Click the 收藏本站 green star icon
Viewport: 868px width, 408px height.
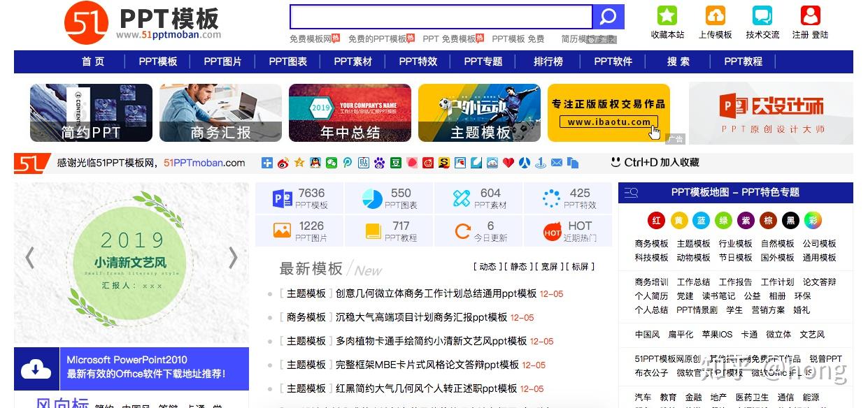click(667, 14)
